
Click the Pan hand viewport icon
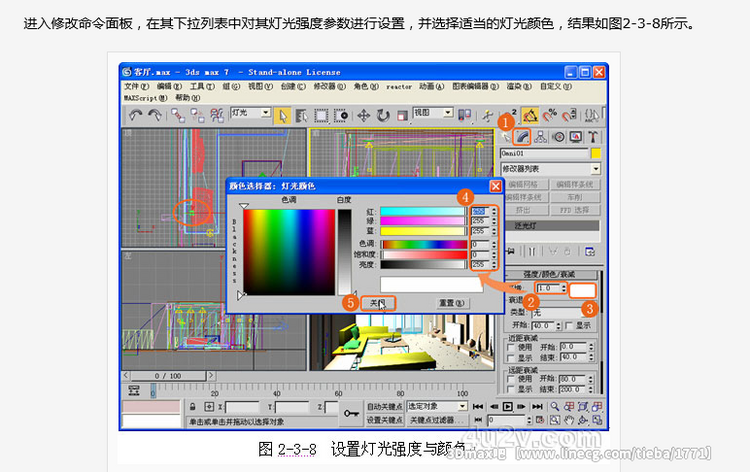pyautogui.click(x=569, y=420)
